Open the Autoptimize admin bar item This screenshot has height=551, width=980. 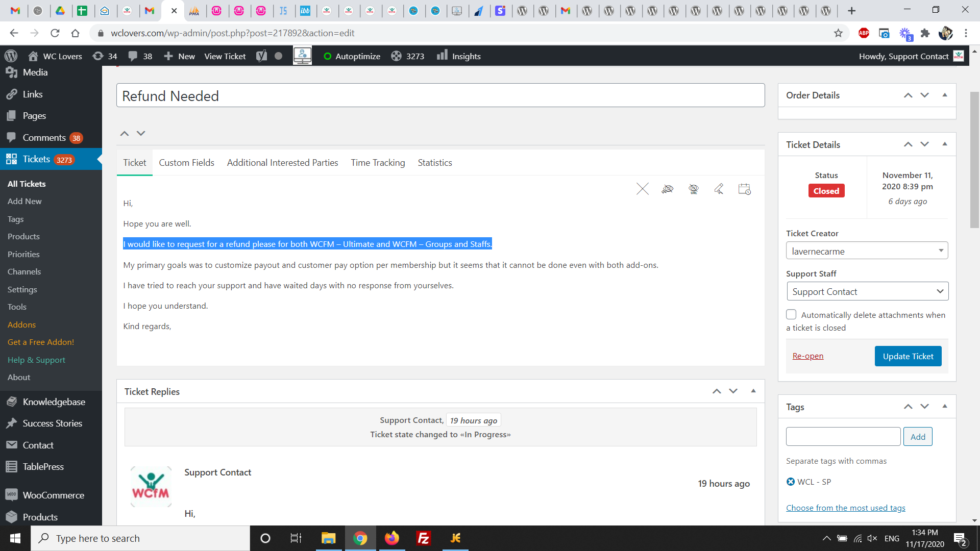[352, 56]
